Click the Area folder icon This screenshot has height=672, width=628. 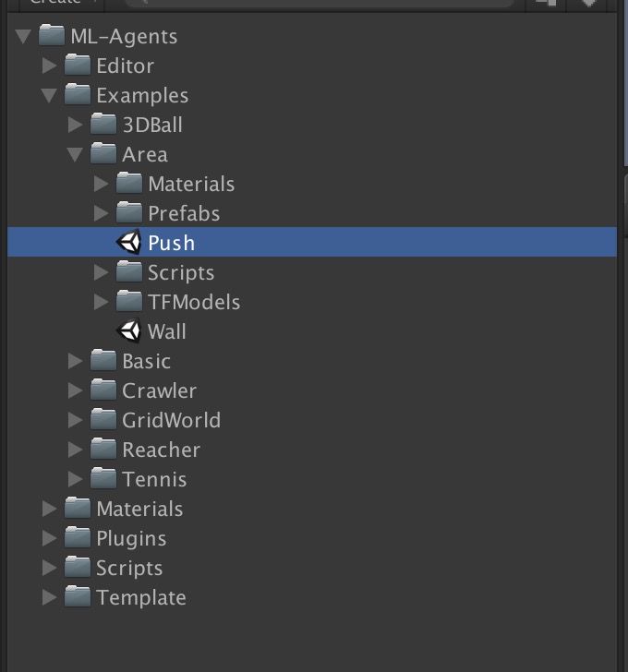103,153
